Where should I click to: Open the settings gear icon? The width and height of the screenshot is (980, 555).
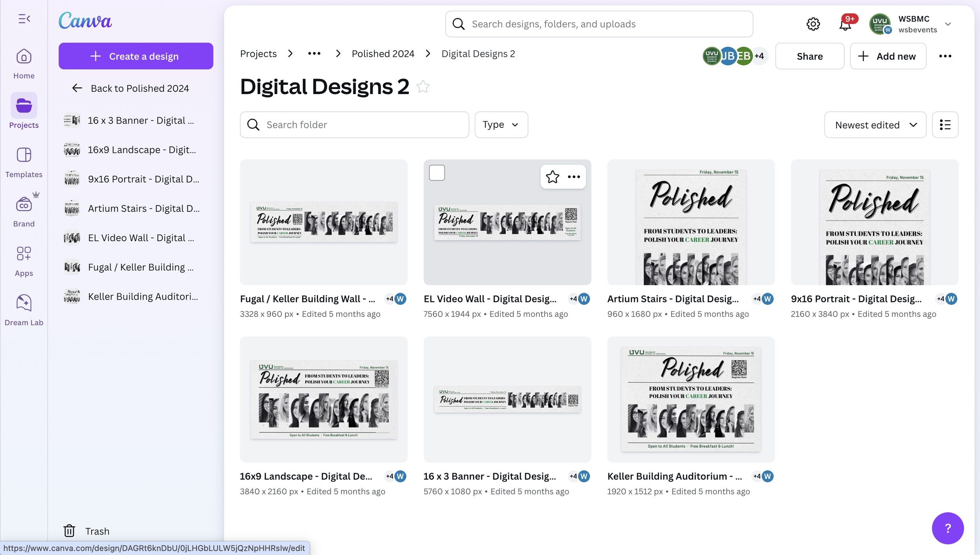point(813,24)
